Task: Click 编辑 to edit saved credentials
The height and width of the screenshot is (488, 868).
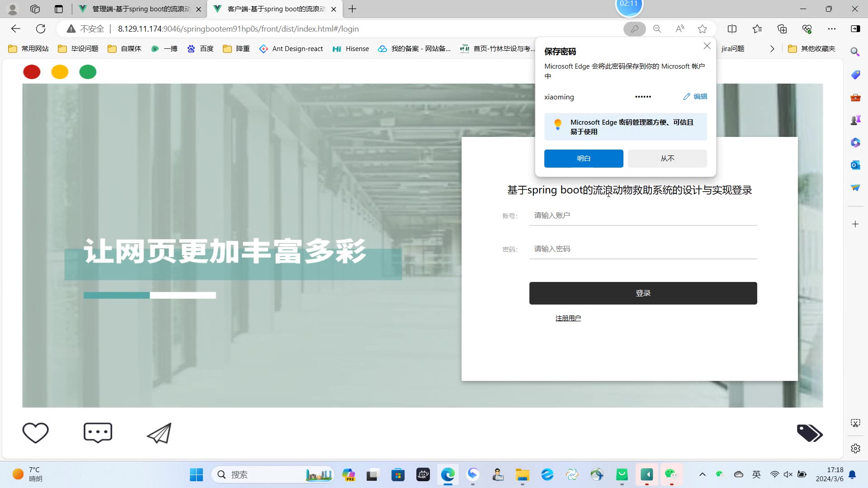Action: (x=695, y=97)
